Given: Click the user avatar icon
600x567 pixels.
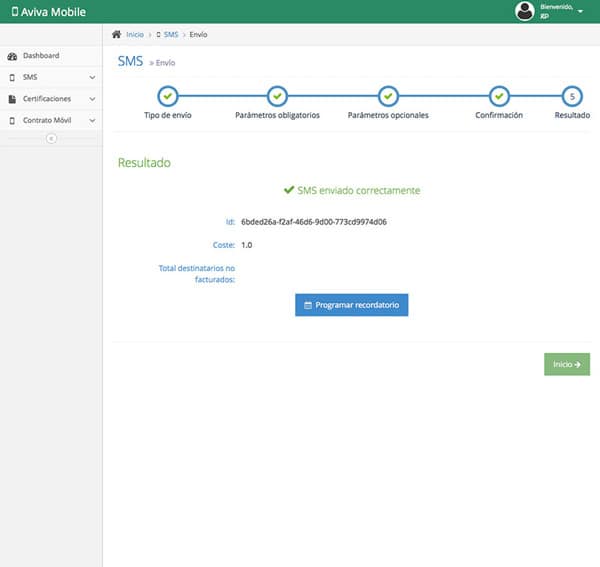Looking at the screenshot, I should (525, 11).
